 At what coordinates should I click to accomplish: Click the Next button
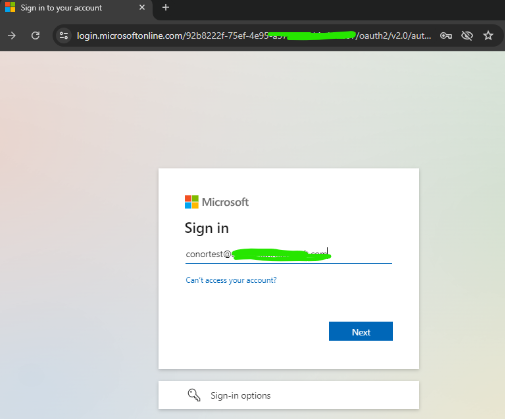pos(361,331)
